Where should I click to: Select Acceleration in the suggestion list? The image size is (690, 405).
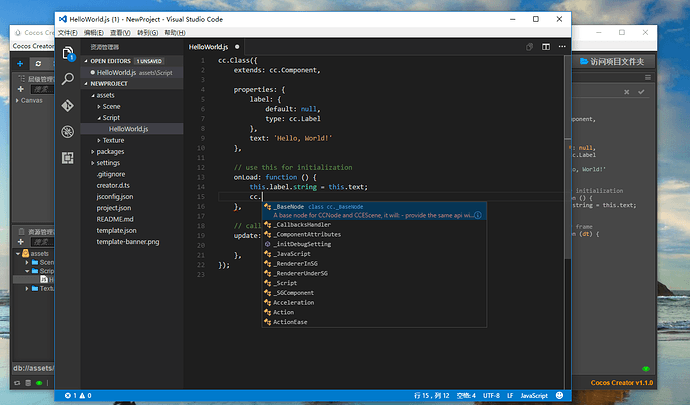point(293,302)
